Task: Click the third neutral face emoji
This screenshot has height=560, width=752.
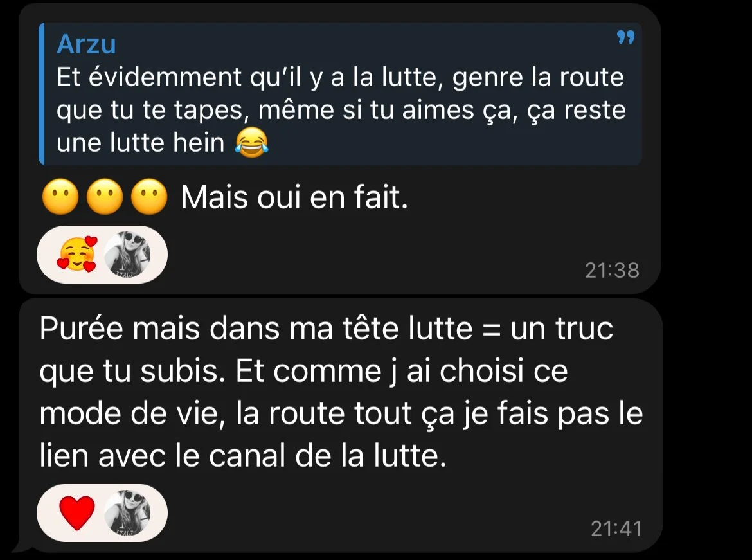Action: click(149, 197)
